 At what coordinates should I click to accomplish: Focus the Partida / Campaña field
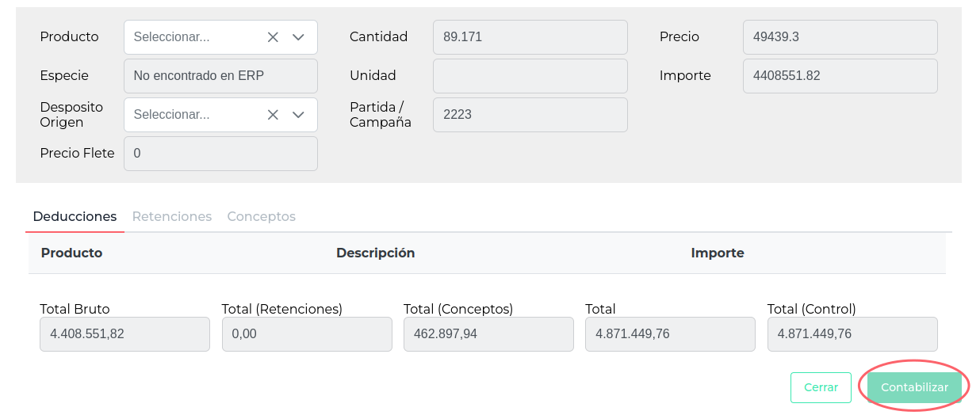point(530,115)
